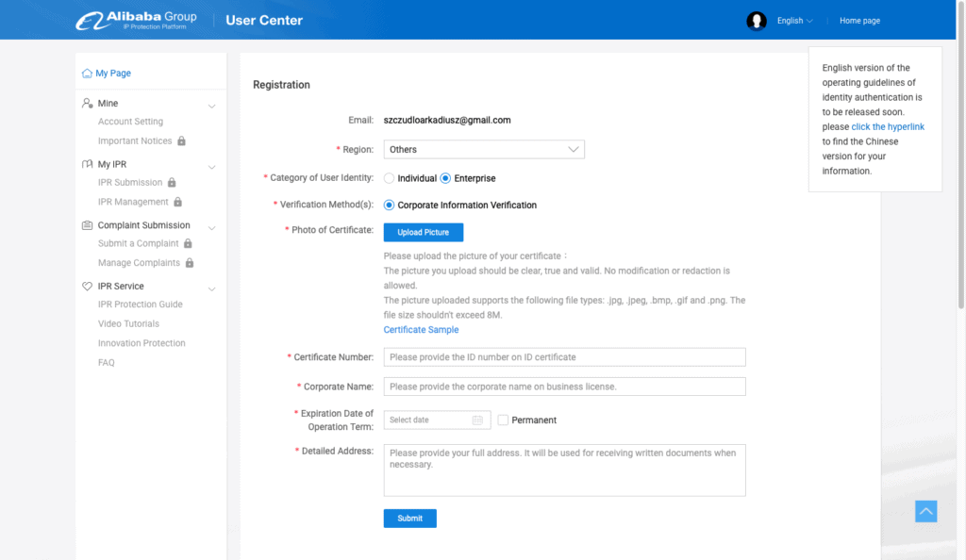966x560 pixels.
Task: Check the Permanent checkbox
Action: 503,420
